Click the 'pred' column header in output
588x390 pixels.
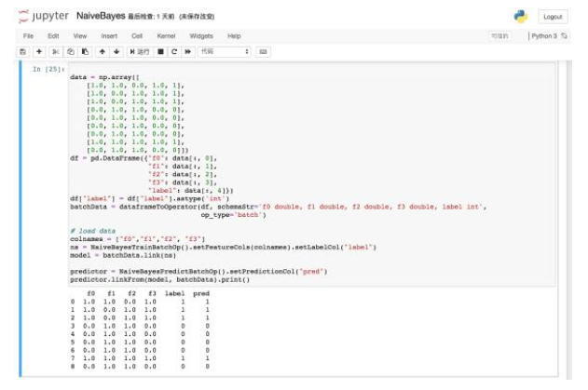point(201,293)
